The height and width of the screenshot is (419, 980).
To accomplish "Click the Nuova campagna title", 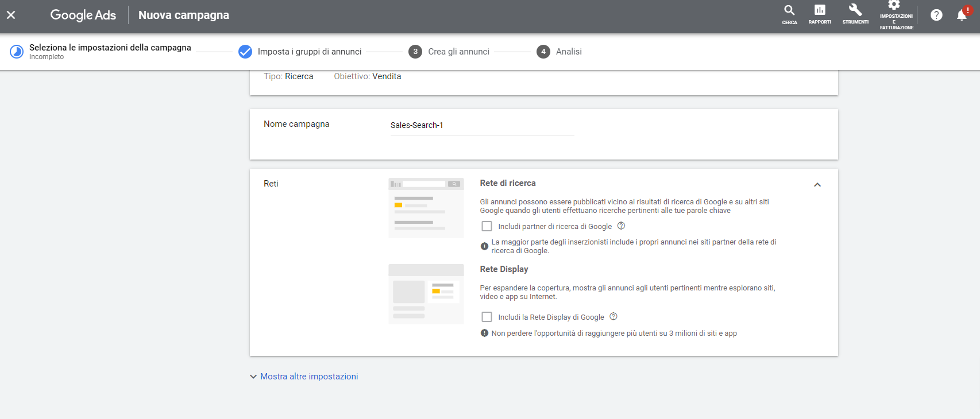I will (x=184, y=15).
